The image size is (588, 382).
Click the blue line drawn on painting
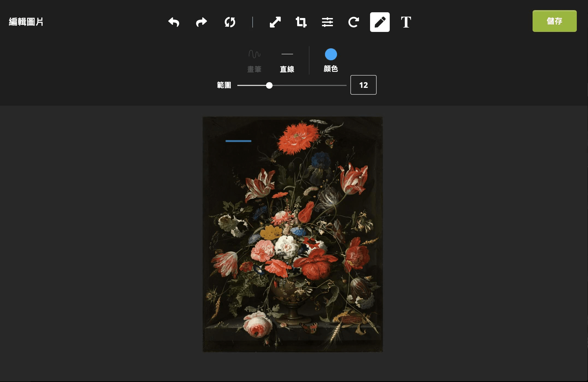coord(238,141)
